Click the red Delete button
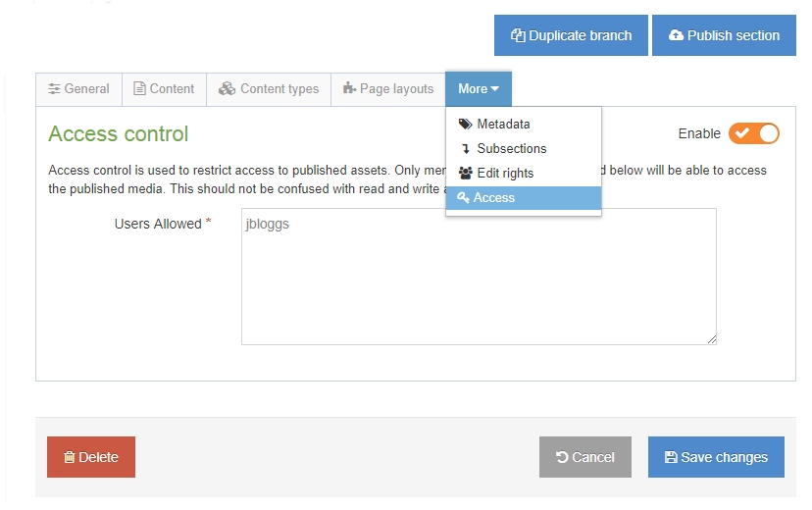The height and width of the screenshot is (510, 812). 91,457
